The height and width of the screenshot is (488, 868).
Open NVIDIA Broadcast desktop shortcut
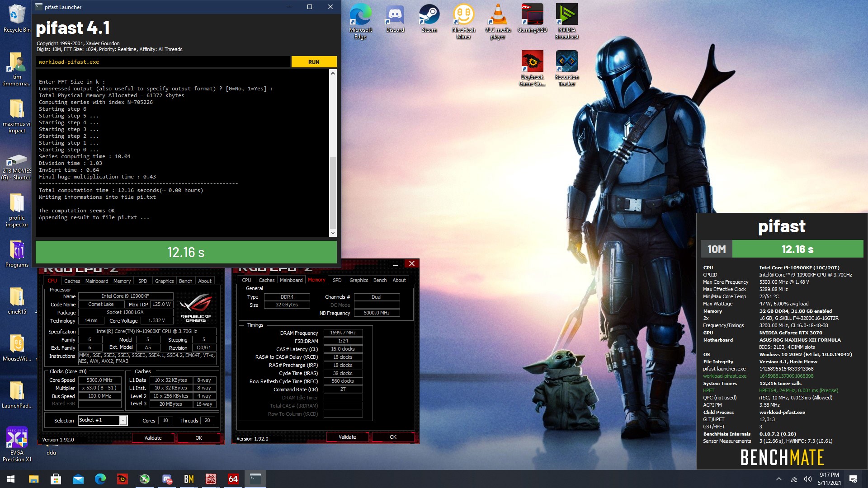(566, 21)
